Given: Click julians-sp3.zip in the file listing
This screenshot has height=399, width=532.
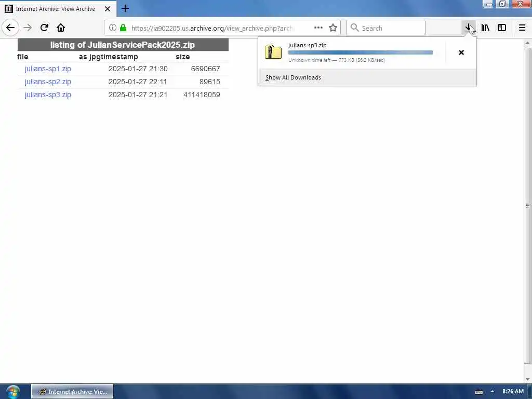Looking at the screenshot, I should [x=48, y=95].
